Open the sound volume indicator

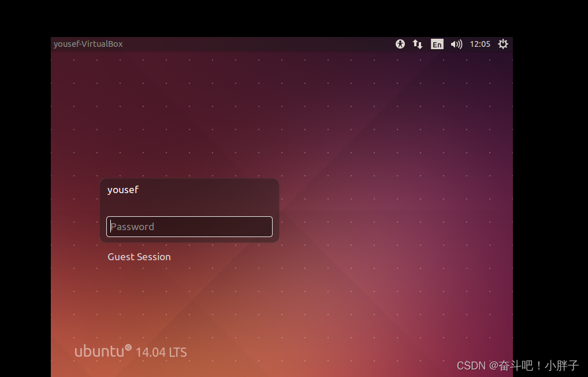[x=456, y=45]
